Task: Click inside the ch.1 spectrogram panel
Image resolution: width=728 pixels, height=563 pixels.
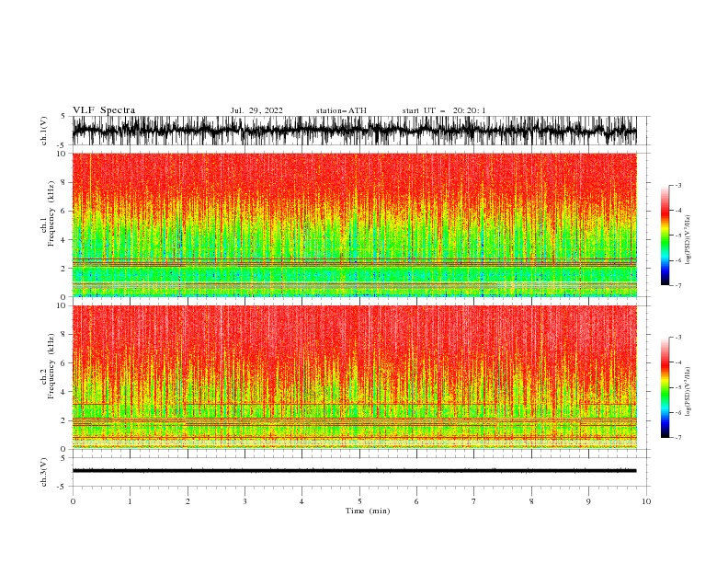Action: (354, 224)
